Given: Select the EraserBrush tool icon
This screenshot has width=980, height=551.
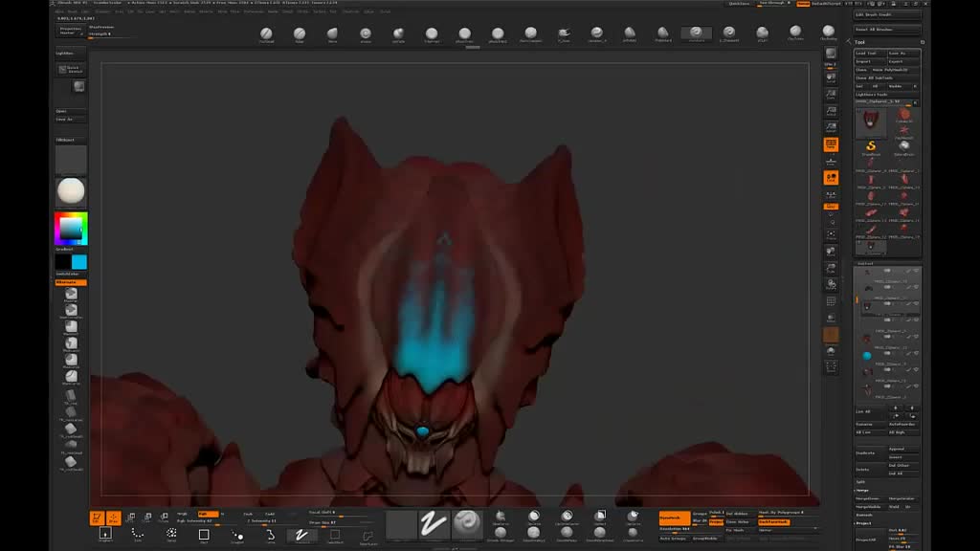Looking at the screenshot, I should click(903, 147).
